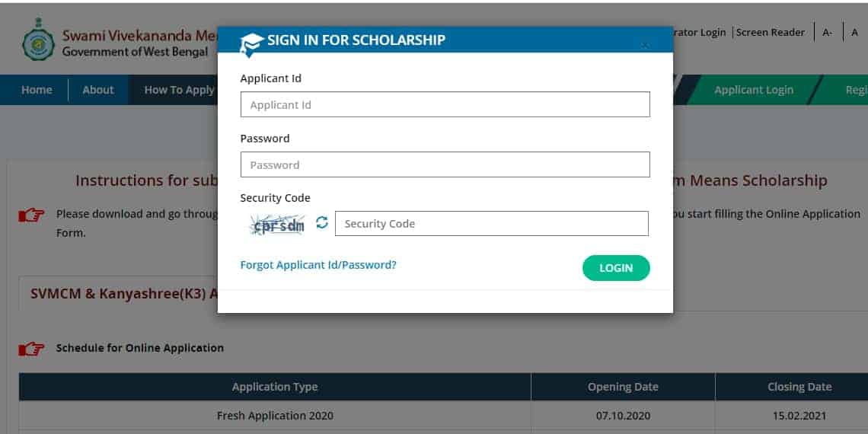Image resolution: width=868 pixels, height=434 pixels.
Task: Open the How To Apply menu
Action: (x=179, y=90)
